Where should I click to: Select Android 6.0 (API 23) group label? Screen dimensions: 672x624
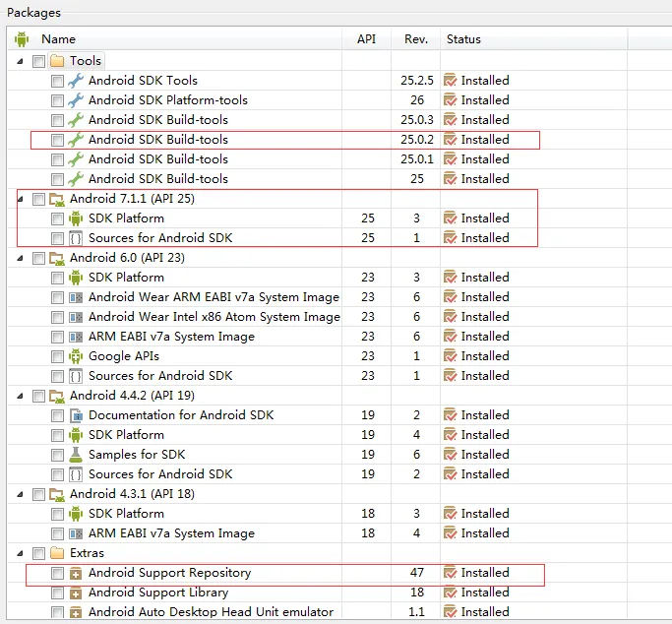click(127, 258)
